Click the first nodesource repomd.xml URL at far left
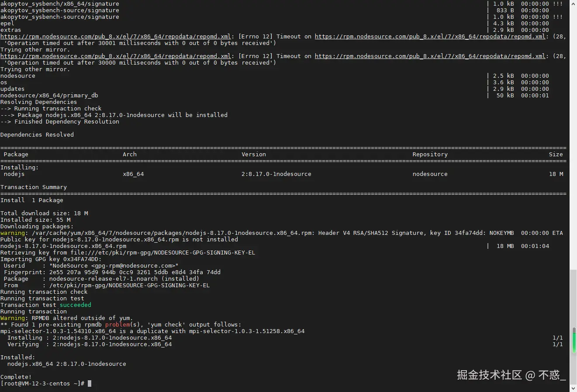The height and width of the screenshot is (392, 577). point(116,37)
